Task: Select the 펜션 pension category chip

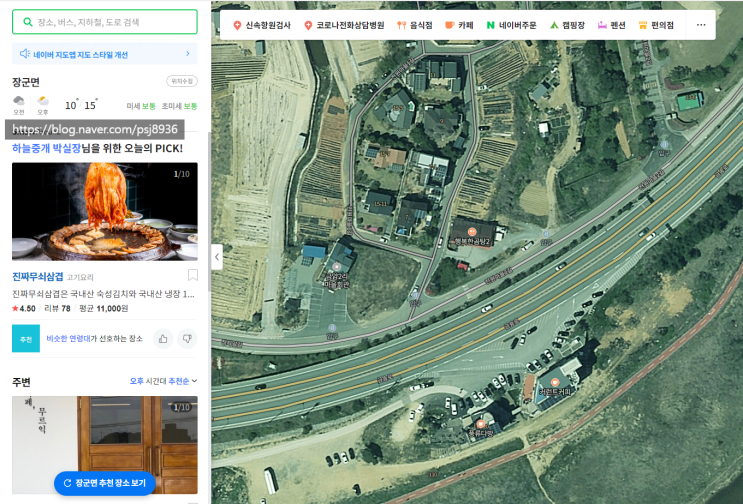Action: point(611,25)
